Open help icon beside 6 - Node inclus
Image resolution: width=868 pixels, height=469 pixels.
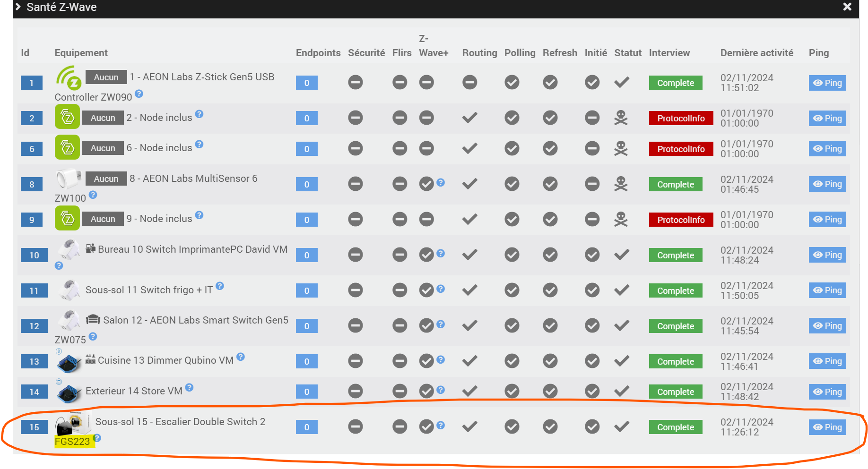[199, 144]
